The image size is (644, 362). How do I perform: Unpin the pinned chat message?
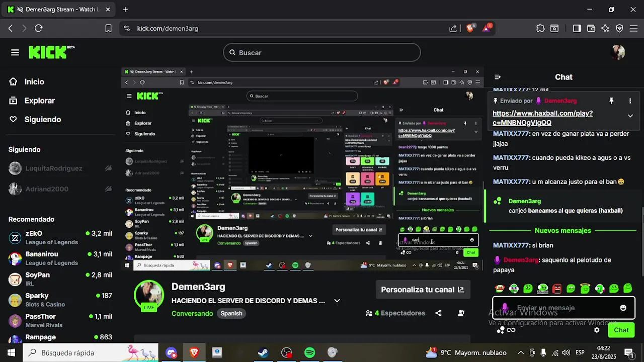pyautogui.click(x=611, y=101)
